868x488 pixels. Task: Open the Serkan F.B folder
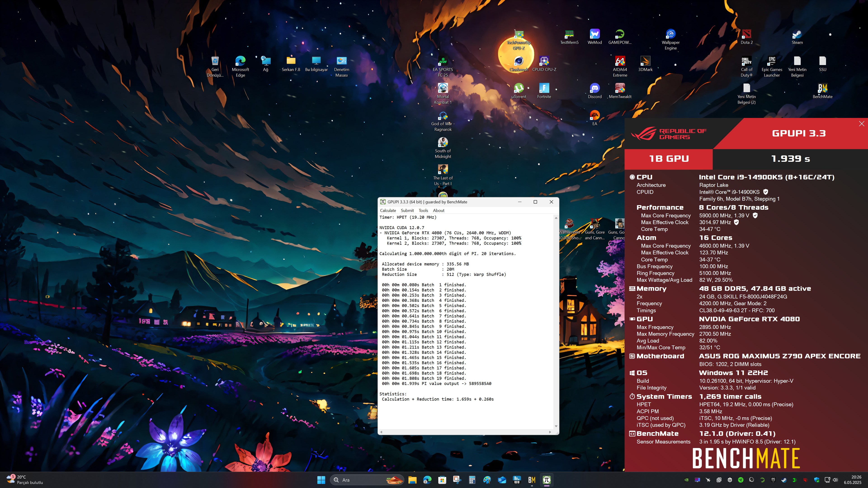(291, 64)
